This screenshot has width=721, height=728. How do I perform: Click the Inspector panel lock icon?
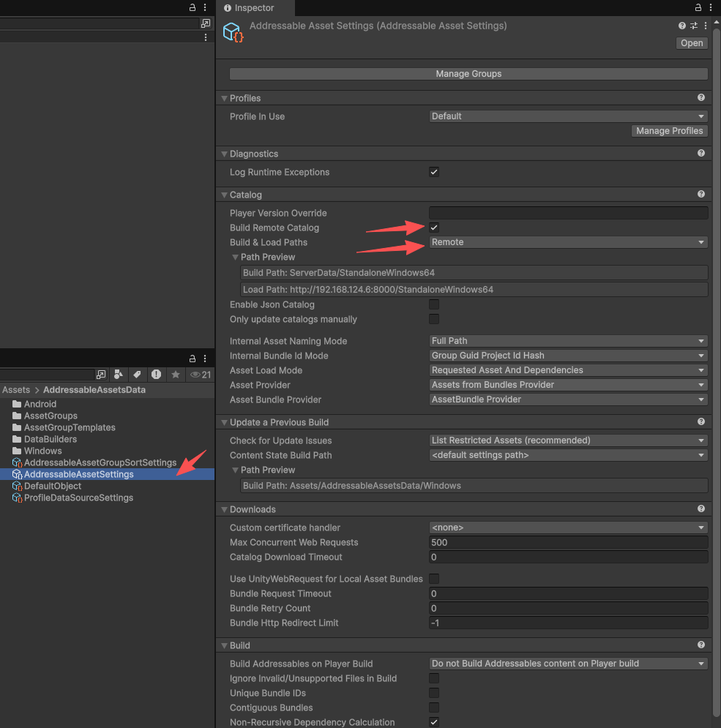pyautogui.click(x=698, y=7)
